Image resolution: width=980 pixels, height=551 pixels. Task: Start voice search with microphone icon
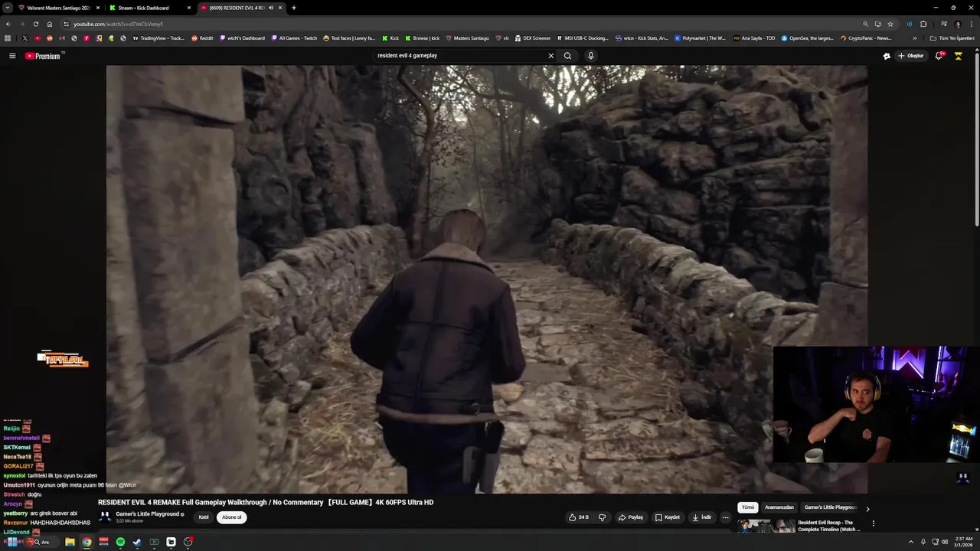point(590,56)
